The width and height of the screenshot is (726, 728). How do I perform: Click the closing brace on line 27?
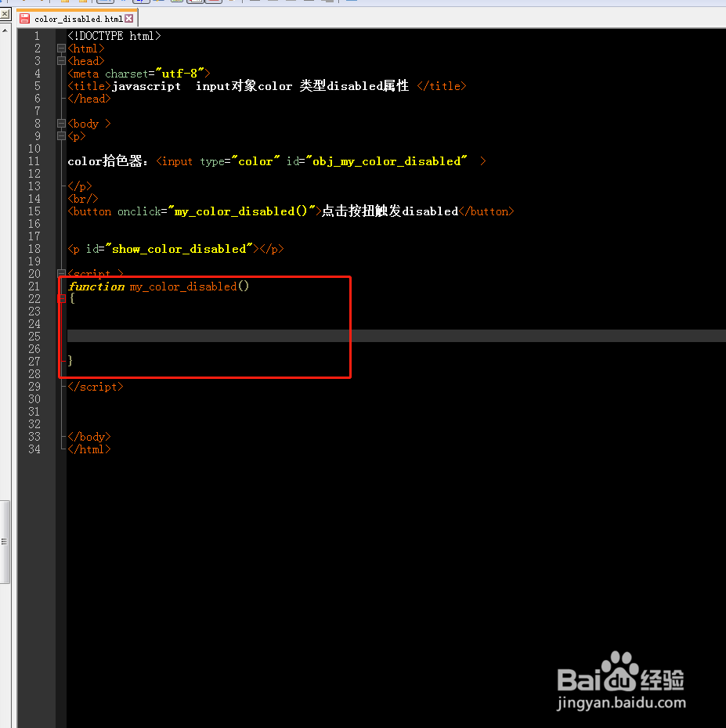point(70,360)
